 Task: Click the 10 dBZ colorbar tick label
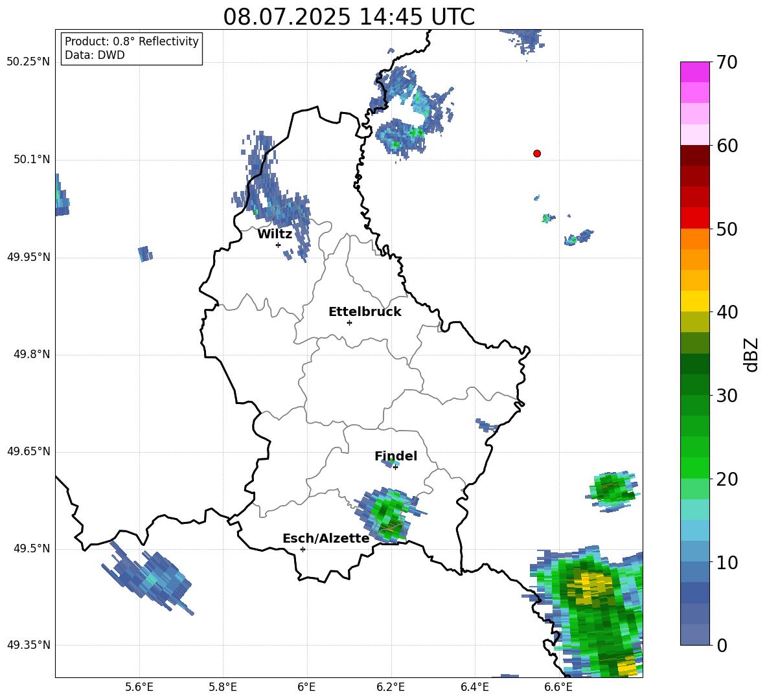click(727, 562)
